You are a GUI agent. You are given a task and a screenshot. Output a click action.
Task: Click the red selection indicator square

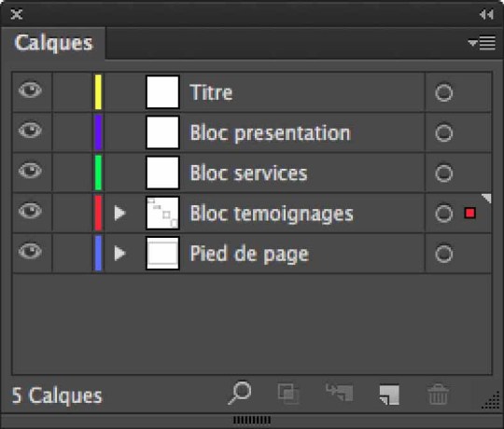[469, 213]
